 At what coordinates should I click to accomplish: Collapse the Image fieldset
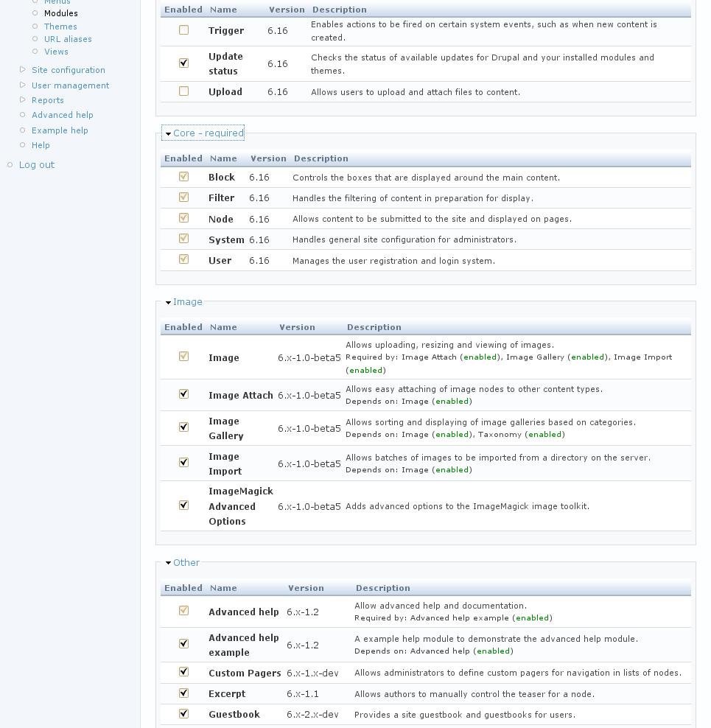coord(188,301)
